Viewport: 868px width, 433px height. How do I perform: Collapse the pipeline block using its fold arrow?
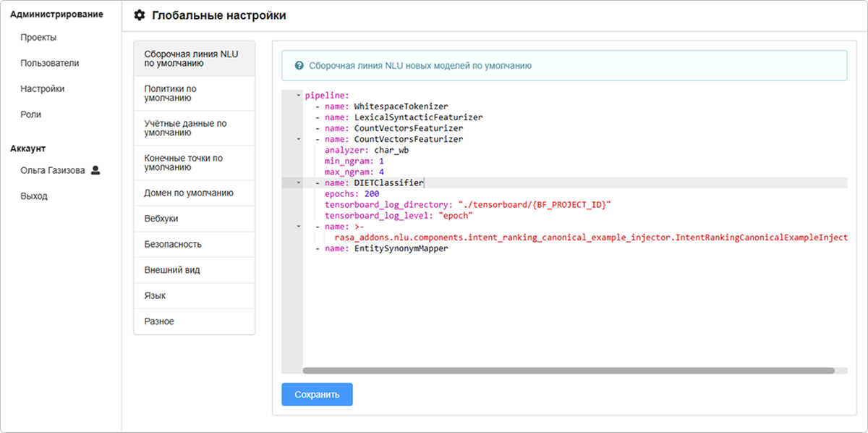(299, 95)
